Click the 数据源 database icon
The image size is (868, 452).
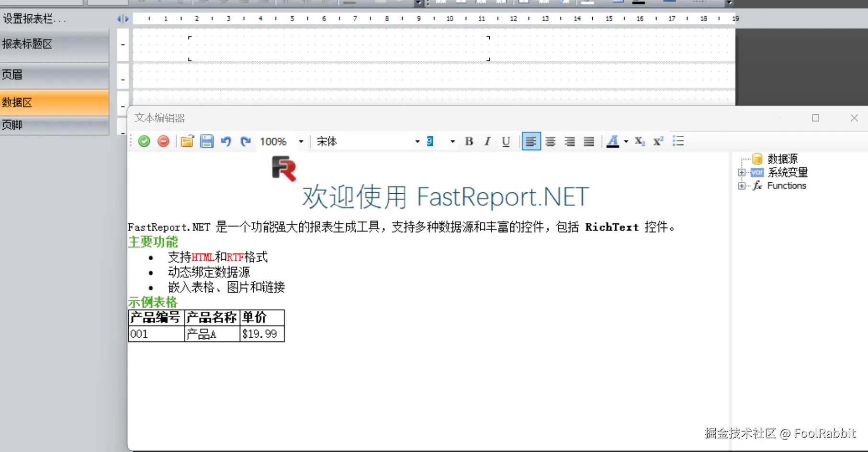click(757, 159)
